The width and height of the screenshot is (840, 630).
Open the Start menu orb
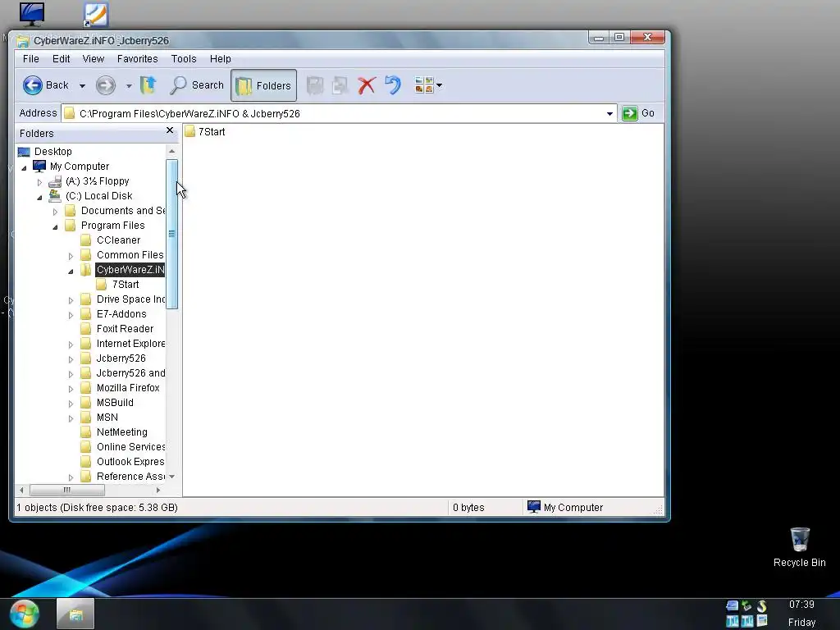pos(24,614)
